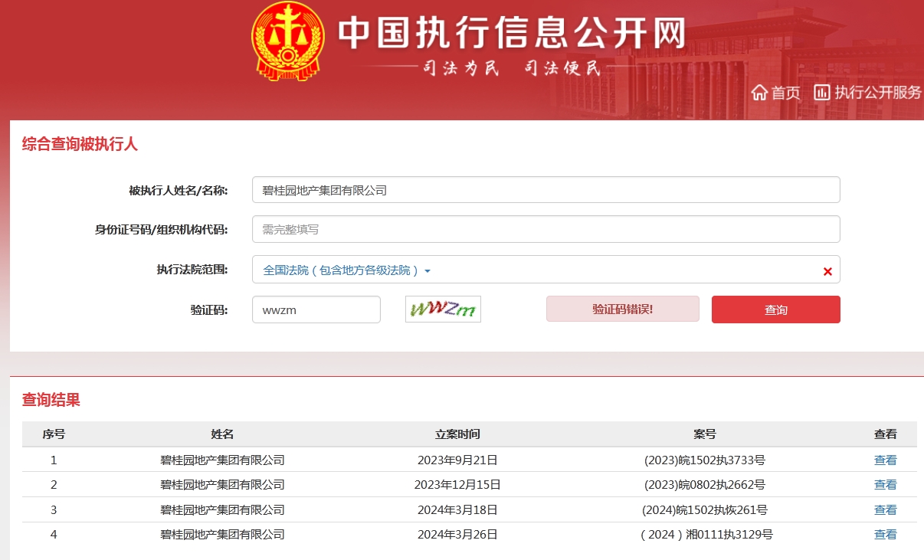View details for case (2023)皖1502执3733号
This screenshot has height=560, width=924.
click(x=885, y=460)
